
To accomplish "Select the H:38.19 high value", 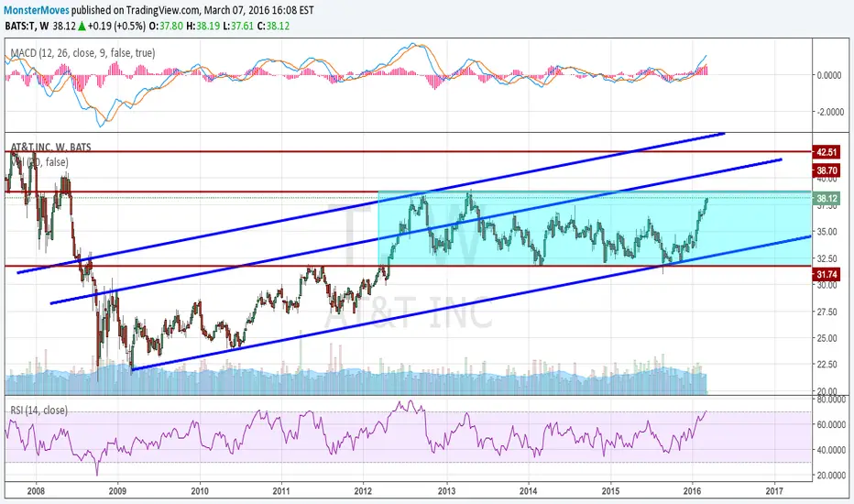I will click(203, 26).
